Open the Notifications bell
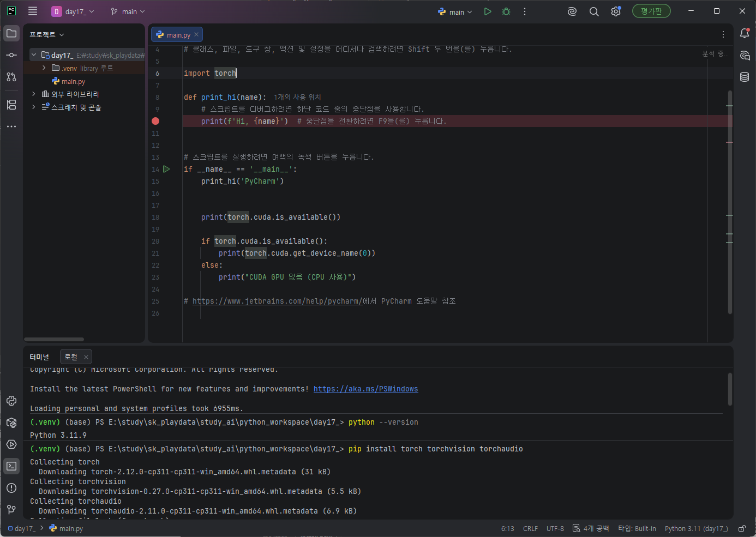 (745, 33)
